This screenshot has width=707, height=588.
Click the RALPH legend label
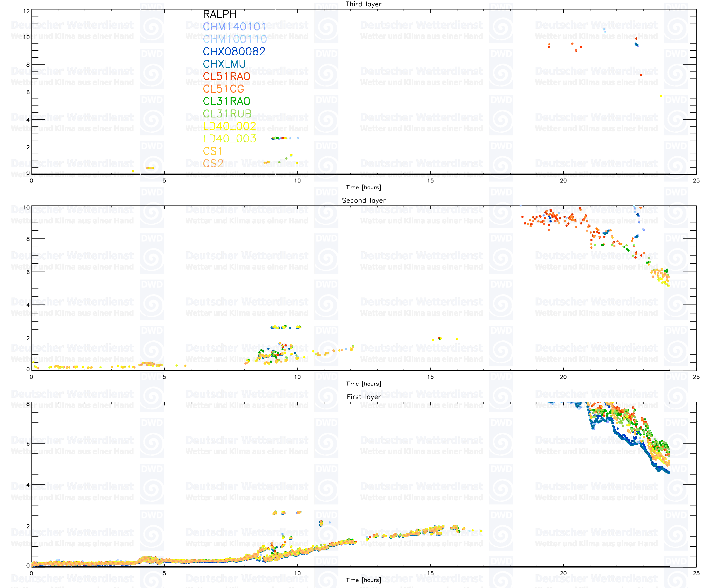point(220,14)
